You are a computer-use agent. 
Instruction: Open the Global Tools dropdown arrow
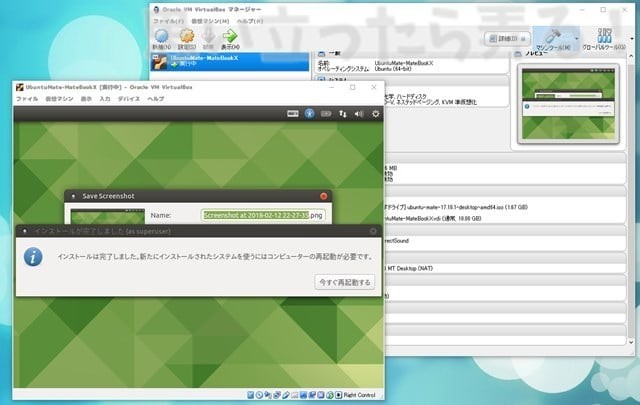(x=632, y=39)
